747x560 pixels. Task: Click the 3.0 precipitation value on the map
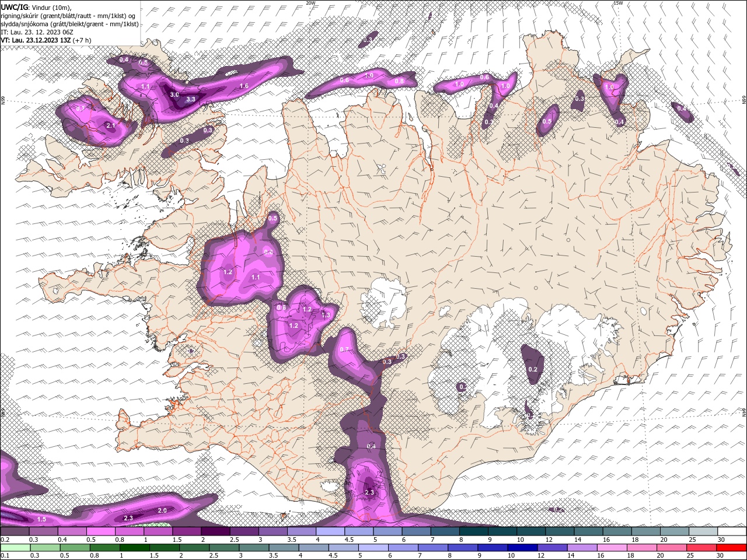(x=174, y=94)
